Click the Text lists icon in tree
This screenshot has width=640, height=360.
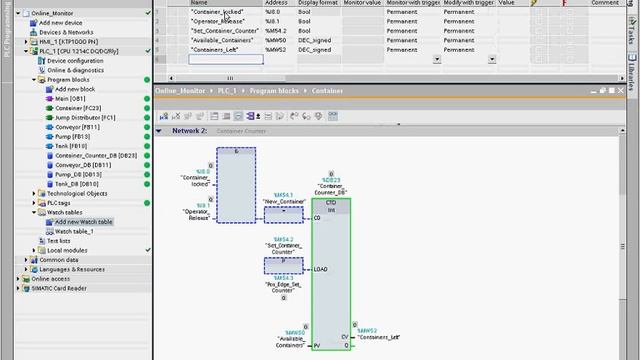pos(41,241)
